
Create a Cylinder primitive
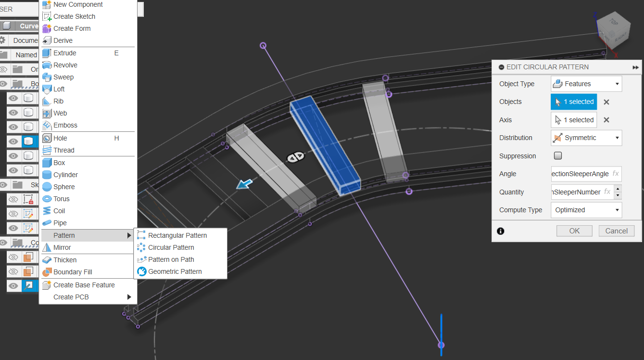65,175
